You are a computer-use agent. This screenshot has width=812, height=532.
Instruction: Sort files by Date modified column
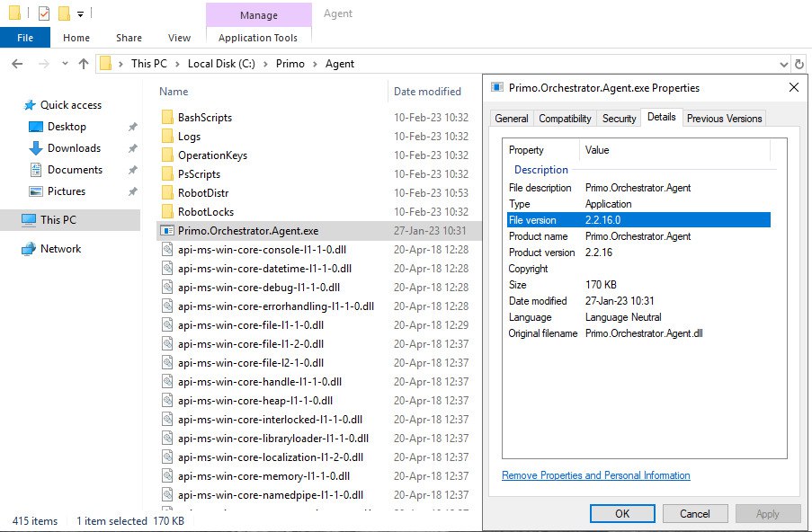(x=427, y=92)
